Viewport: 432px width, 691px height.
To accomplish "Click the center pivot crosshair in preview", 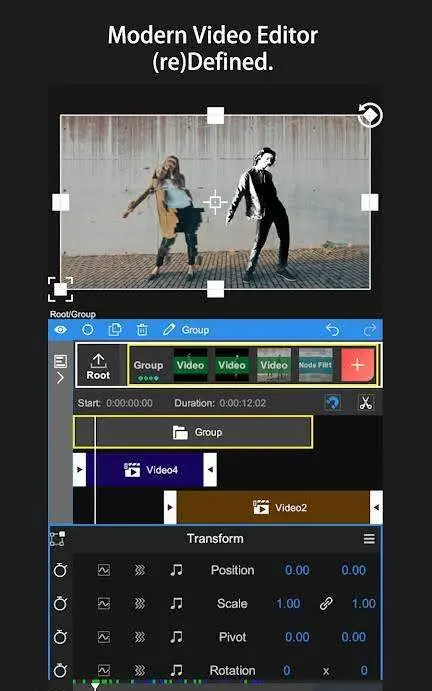I will tap(215, 202).
